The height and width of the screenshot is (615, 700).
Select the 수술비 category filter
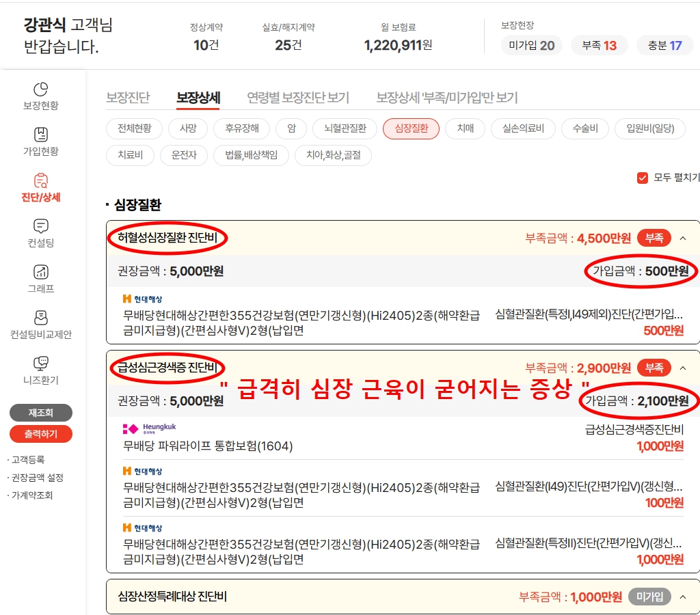[585, 128]
